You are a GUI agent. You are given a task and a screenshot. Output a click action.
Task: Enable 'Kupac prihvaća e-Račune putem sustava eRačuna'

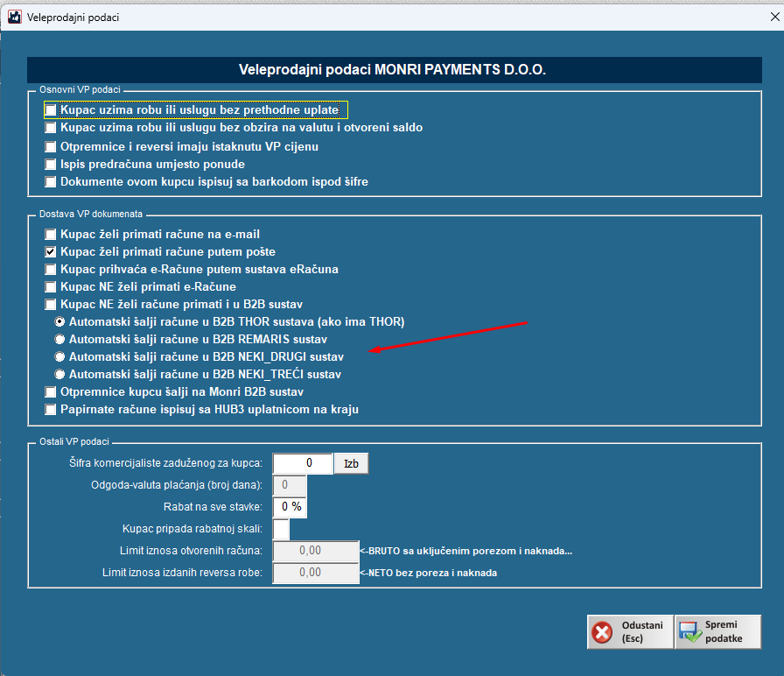point(51,269)
